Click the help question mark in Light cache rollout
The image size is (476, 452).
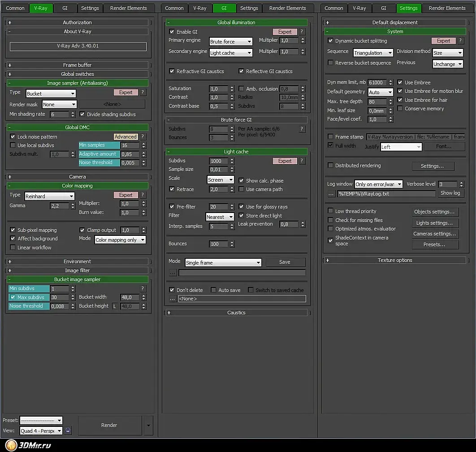[x=302, y=161]
